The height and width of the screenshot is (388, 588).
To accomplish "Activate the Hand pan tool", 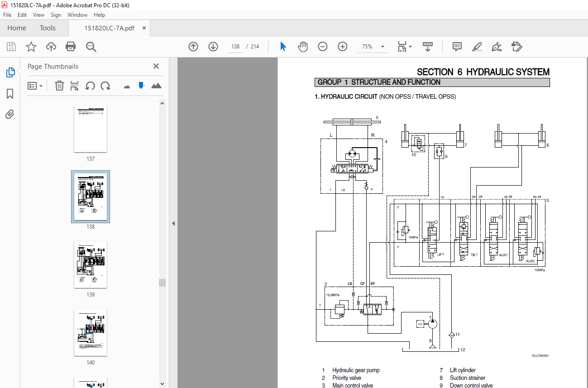I will click(303, 47).
